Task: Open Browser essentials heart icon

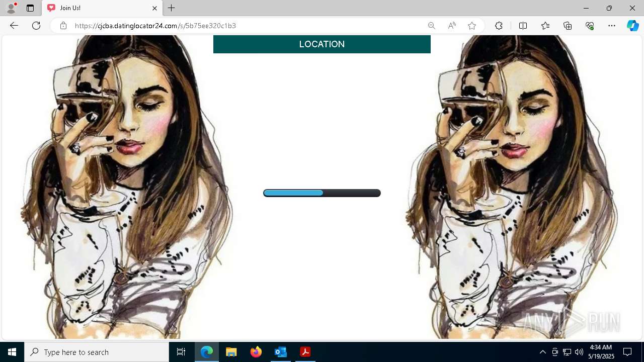Action: click(x=590, y=26)
